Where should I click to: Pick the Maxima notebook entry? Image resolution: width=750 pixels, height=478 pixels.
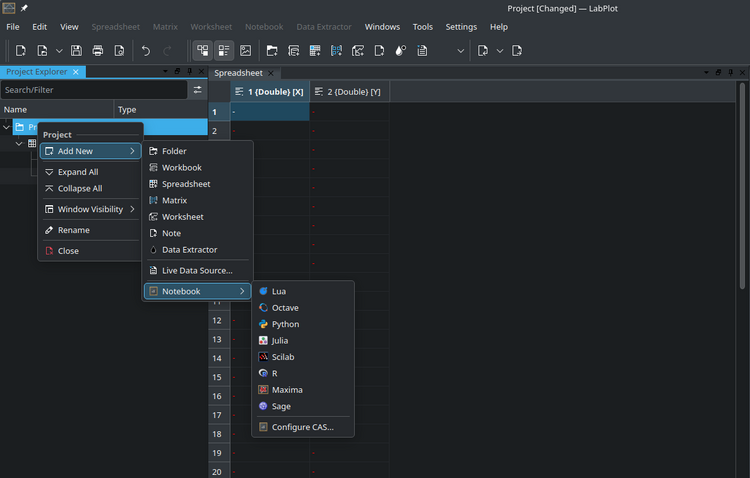coord(286,390)
